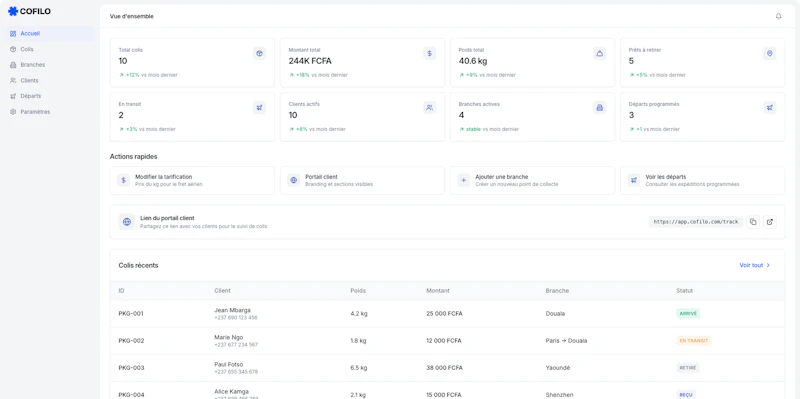Click the Yaoundé branch cell

558,368
